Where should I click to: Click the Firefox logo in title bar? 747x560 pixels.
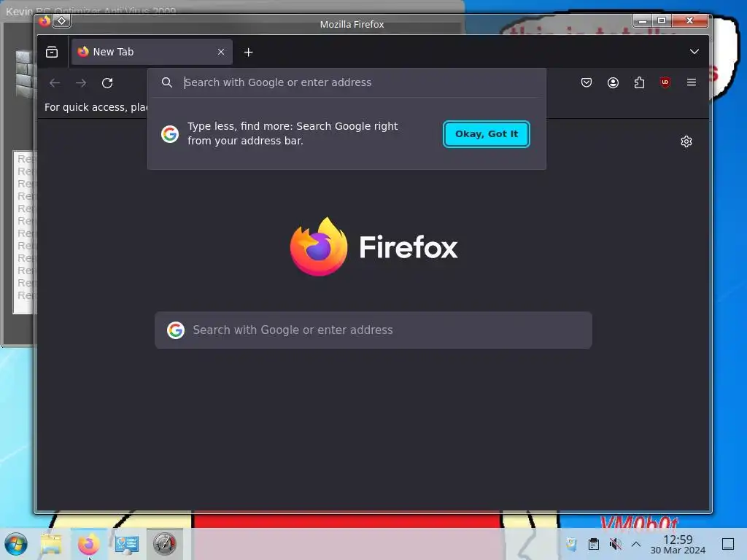[44, 21]
